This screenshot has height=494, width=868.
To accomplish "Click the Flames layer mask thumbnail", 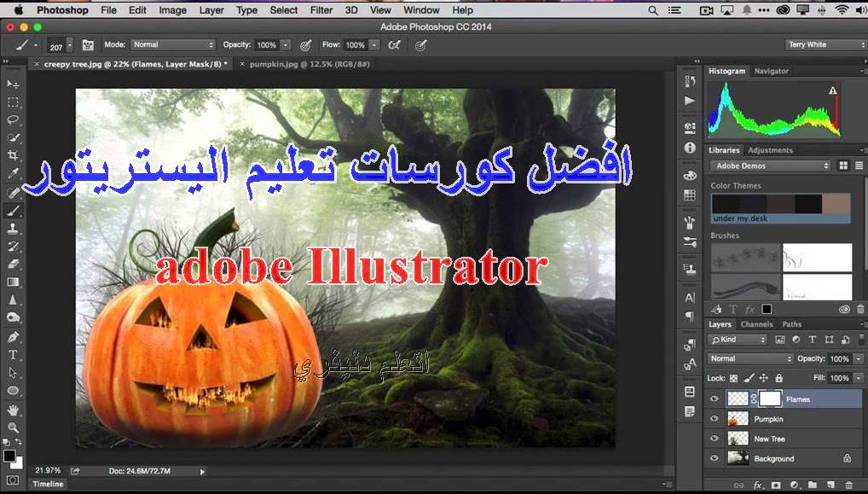I will click(770, 398).
